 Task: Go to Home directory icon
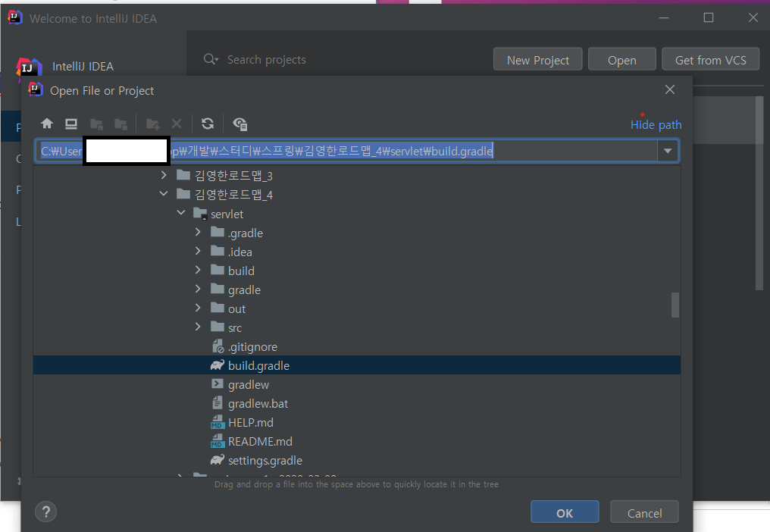point(47,124)
